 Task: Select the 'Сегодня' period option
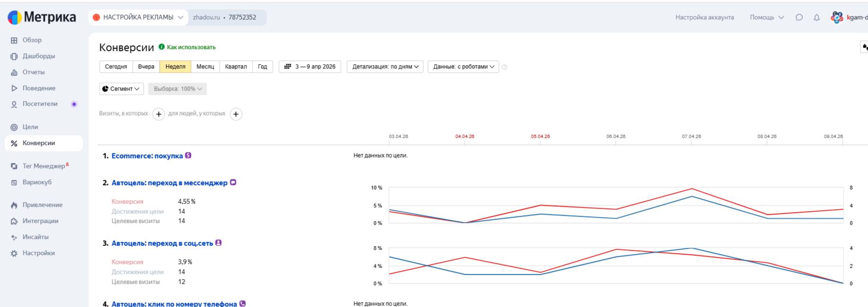pyautogui.click(x=116, y=67)
